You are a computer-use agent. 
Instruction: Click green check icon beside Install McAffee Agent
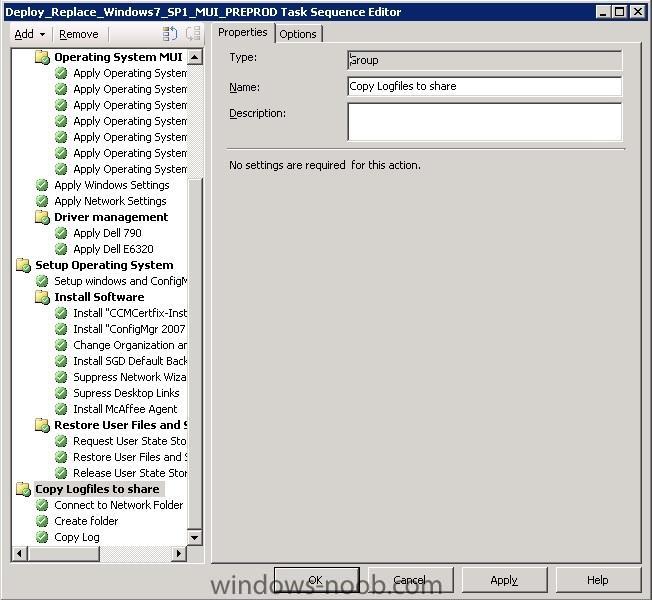[x=61, y=409]
